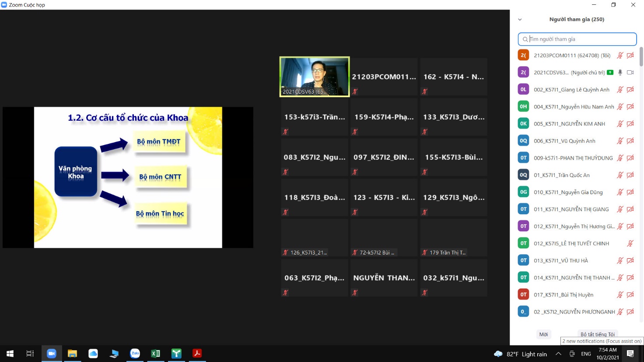Toggle the camera-off icon for 21203PCOM0111 (Tôi)

[x=630, y=56]
